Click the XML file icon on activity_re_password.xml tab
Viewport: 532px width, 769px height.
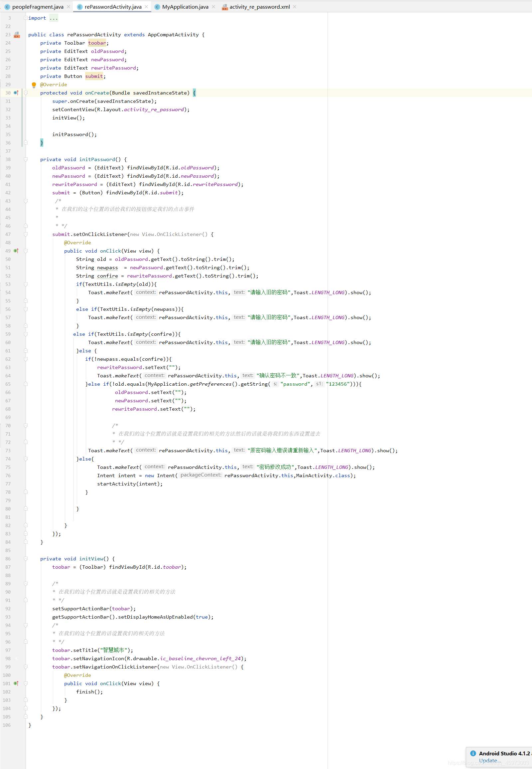[224, 6]
